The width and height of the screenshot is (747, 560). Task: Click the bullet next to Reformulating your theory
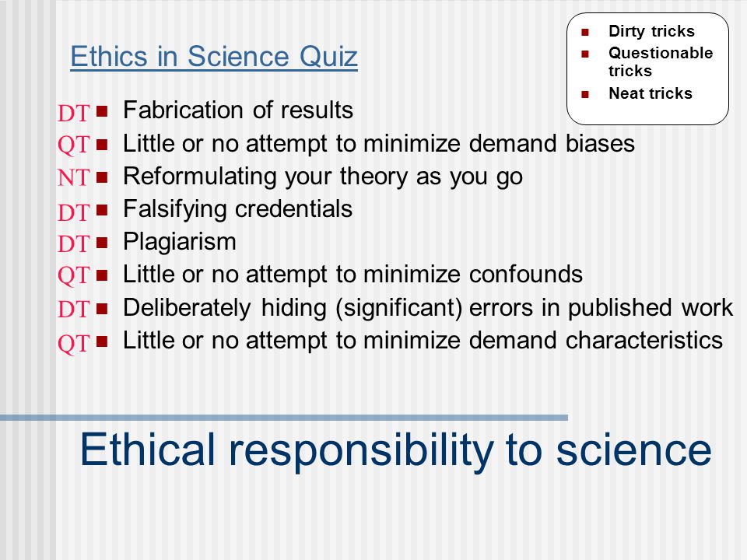point(102,177)
